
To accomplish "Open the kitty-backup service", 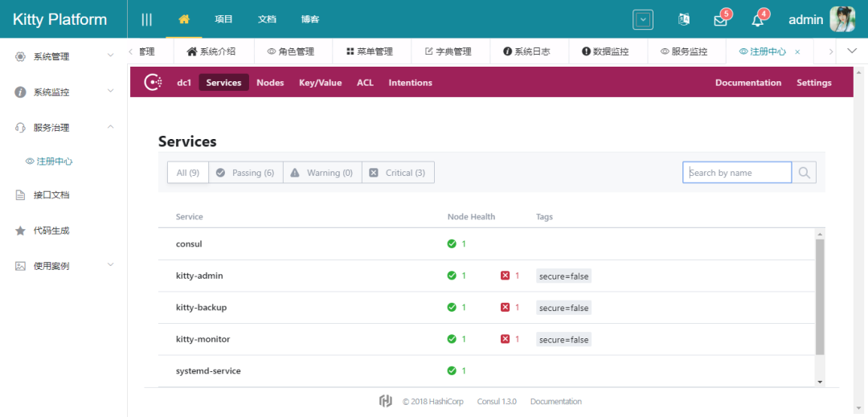I will tap(202, 307).
